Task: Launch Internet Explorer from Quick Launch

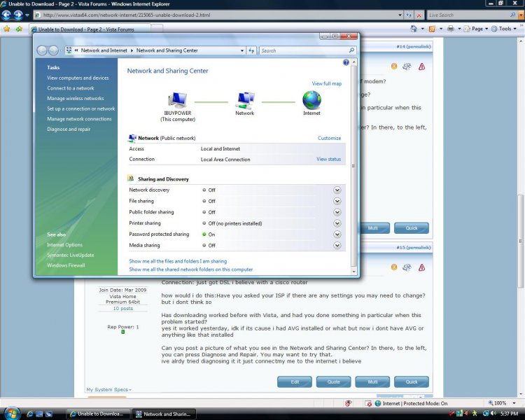Action: tap(30, 414)
